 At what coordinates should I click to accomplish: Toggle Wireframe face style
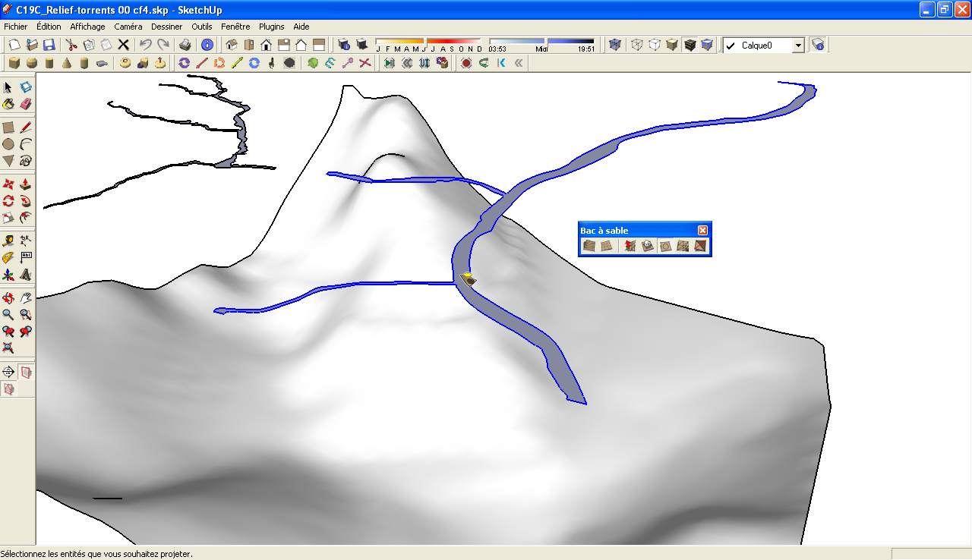[x=637, y=45]
